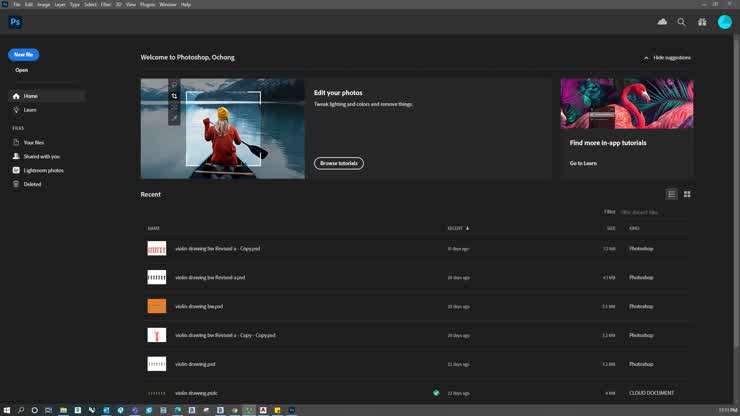Click the Shared with you person icon

pos(16,156)
